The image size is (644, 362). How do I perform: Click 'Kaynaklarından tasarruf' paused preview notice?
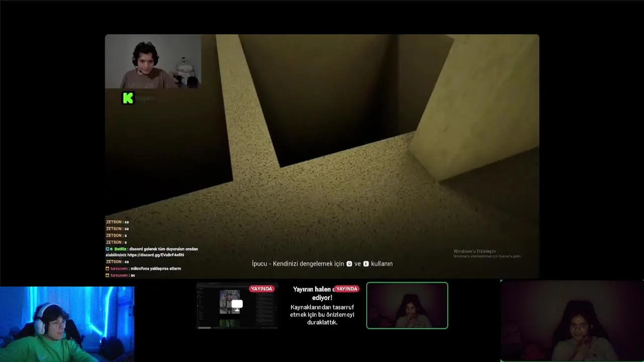pyautogui.click(x=322, y=315)
